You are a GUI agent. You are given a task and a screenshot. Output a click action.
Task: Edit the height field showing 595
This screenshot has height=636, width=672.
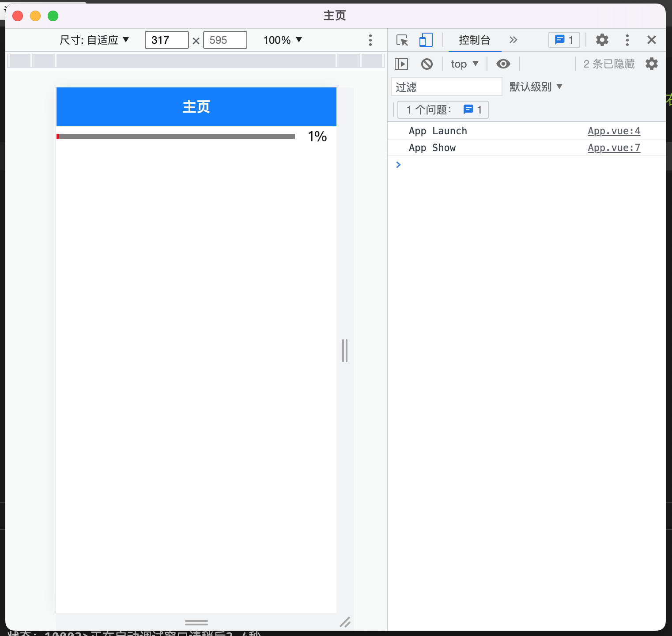[225, 40]
